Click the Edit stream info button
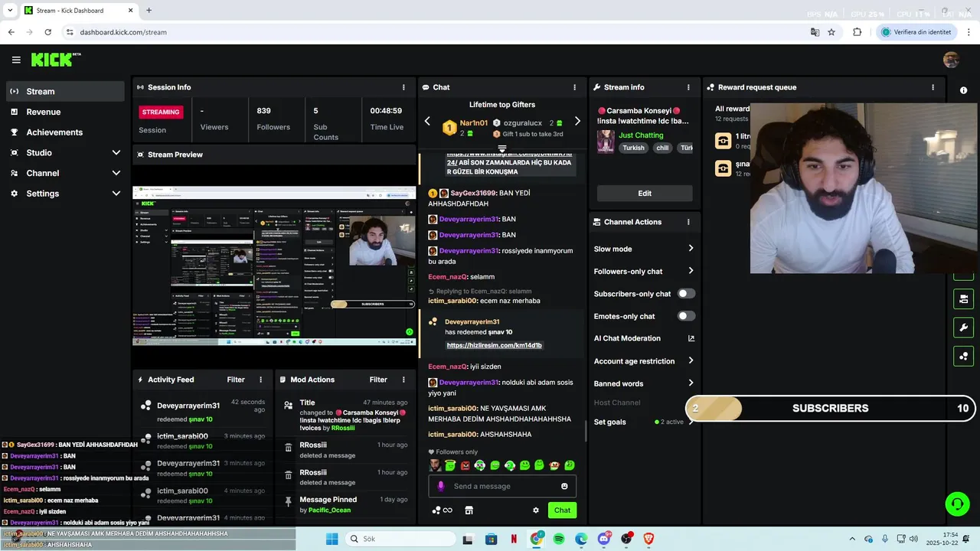980x551 pixels. coord(645,194)
